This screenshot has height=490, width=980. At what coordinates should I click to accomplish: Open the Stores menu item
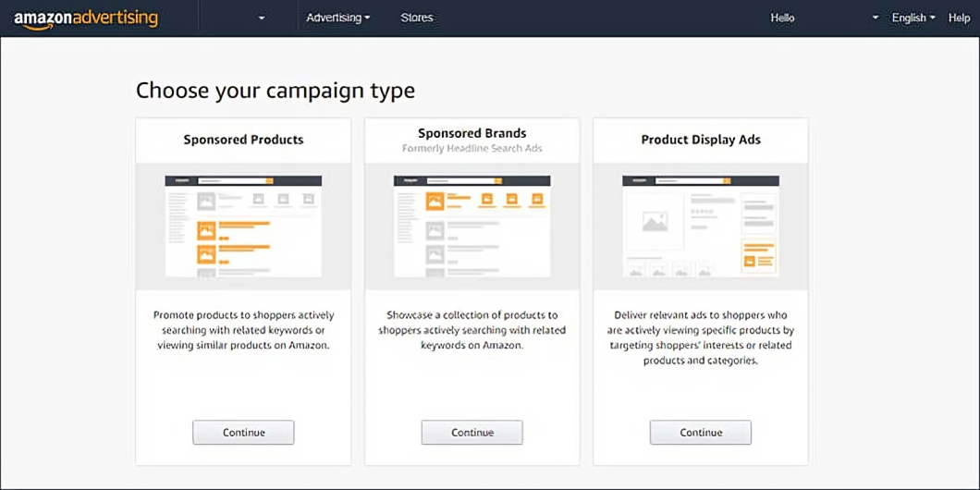tap(416, 18)
